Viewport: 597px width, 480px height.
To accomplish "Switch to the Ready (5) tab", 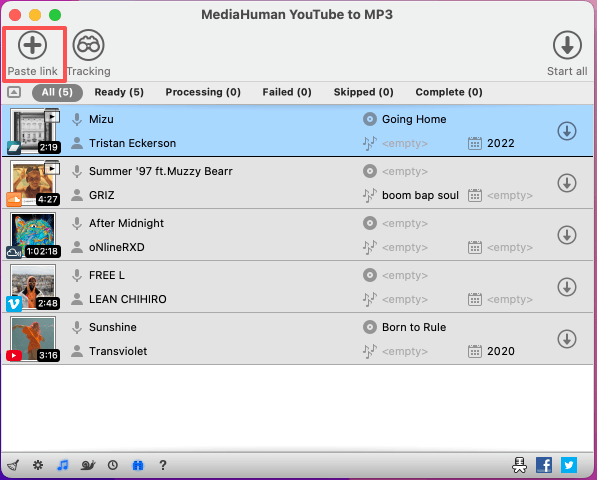I will coord(119,92).
